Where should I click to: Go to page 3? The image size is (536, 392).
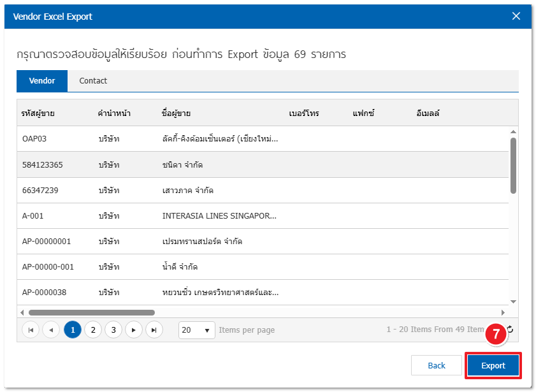point(113,330)
